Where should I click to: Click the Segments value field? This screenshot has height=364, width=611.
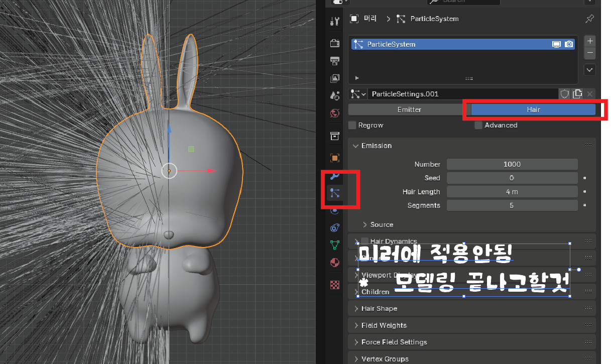[512, 205]
